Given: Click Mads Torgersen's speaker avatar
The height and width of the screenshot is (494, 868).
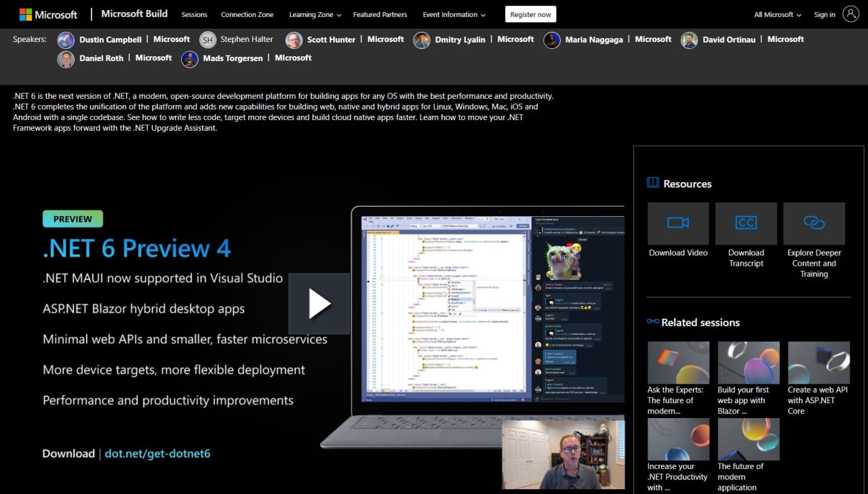Looking at the screenshot, I should coord(190,59).
